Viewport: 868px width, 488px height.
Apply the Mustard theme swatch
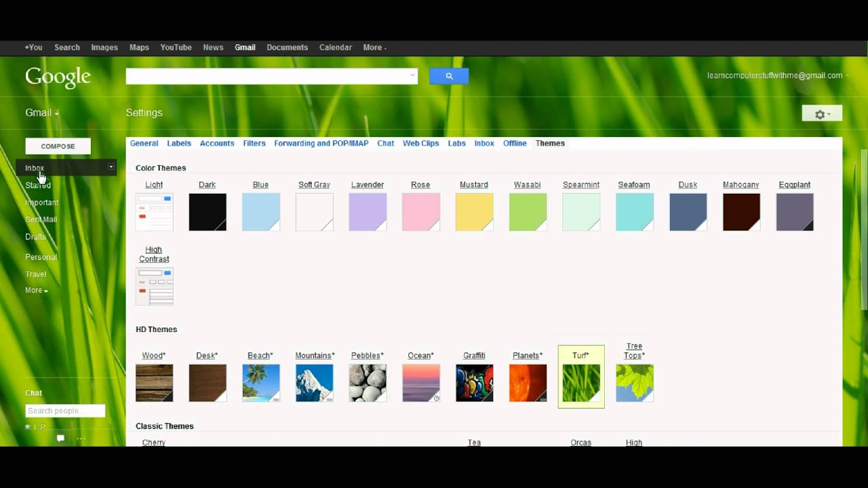pyautogui.click(x=475, y=212)
